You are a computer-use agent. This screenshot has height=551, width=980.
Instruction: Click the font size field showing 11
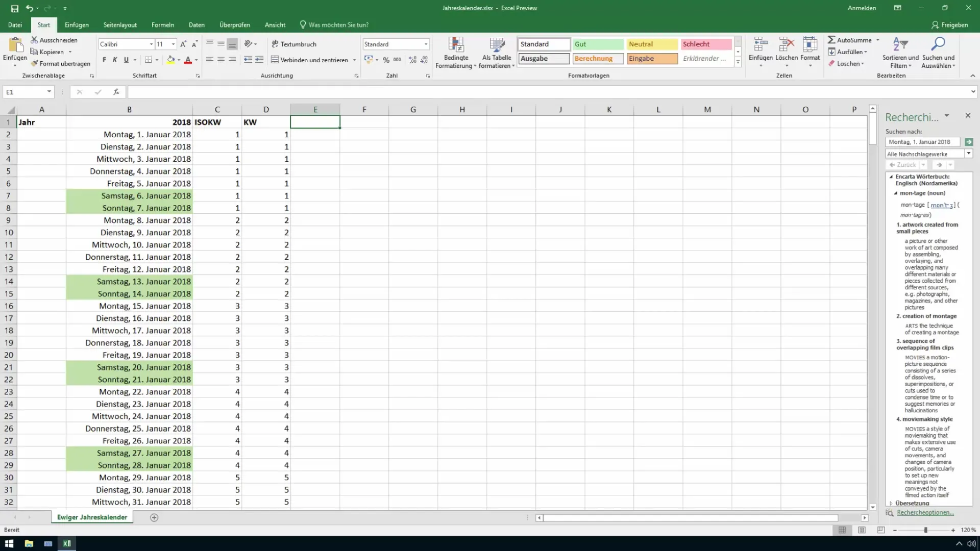(163, 44)
